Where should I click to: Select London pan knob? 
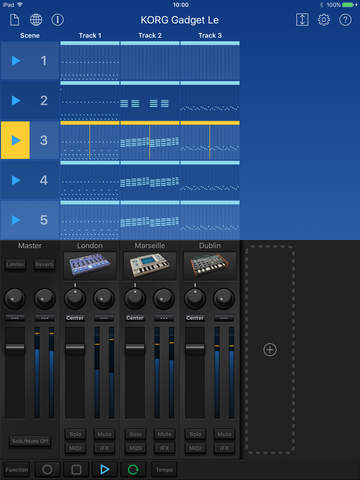75,299
